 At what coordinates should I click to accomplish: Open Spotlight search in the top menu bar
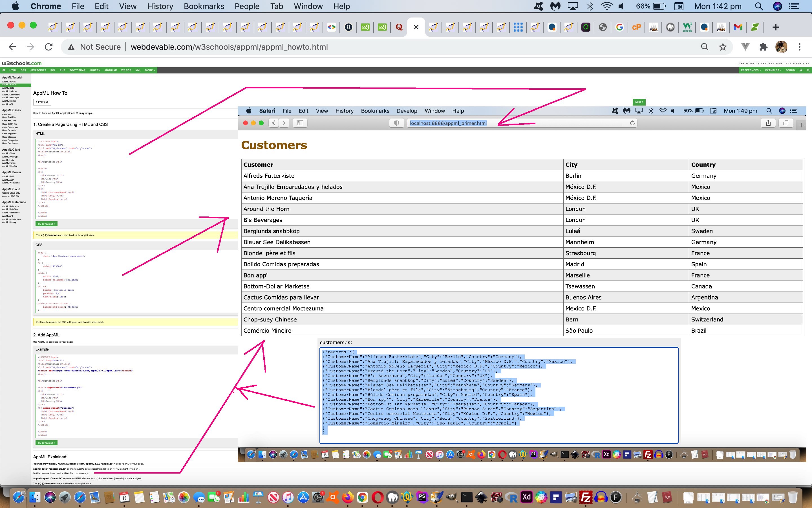click(759, 6)
